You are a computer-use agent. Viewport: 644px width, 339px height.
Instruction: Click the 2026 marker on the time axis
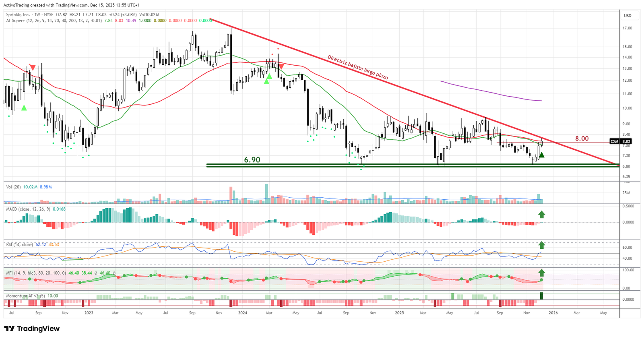(x=553, y=313)
